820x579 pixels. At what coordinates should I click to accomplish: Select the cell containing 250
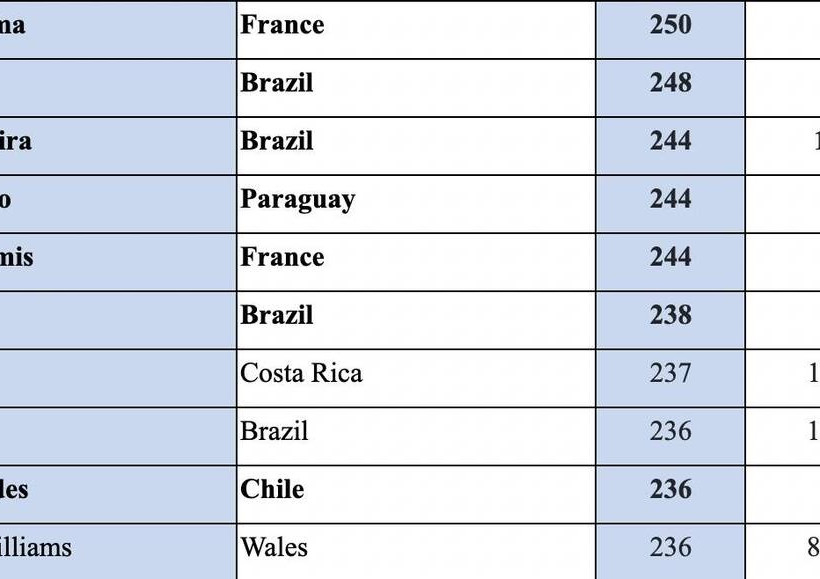(x=670, y=26)
